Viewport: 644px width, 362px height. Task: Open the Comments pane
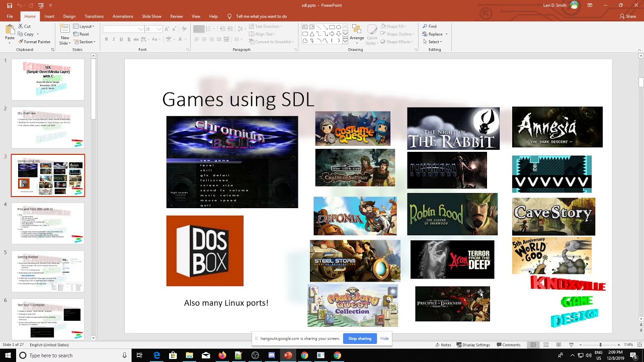[508, 345]
